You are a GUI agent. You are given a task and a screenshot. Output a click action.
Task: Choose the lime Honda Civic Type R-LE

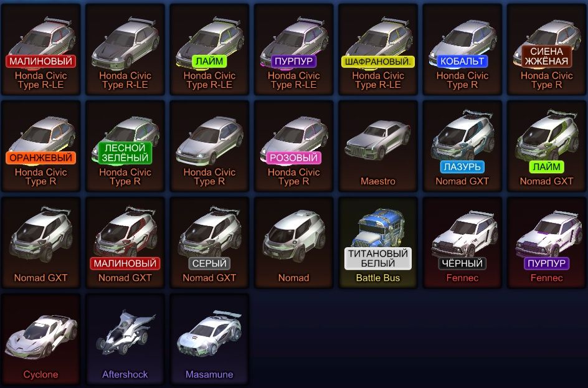point(209,49)
